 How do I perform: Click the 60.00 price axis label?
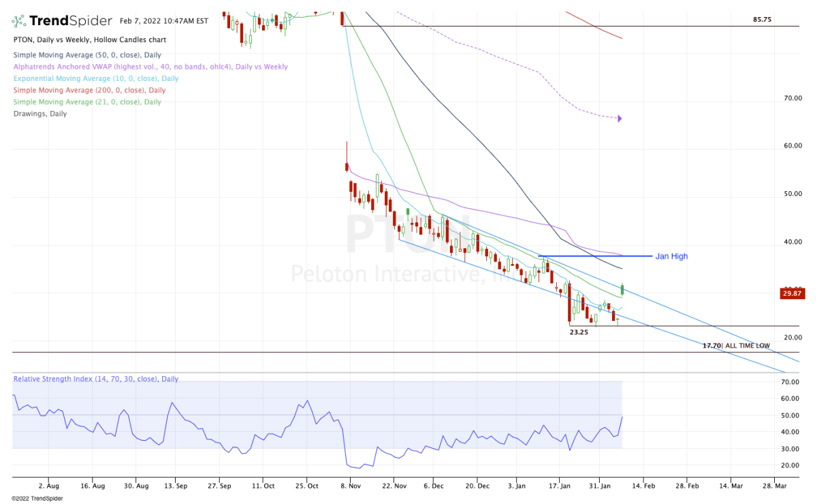793,146
